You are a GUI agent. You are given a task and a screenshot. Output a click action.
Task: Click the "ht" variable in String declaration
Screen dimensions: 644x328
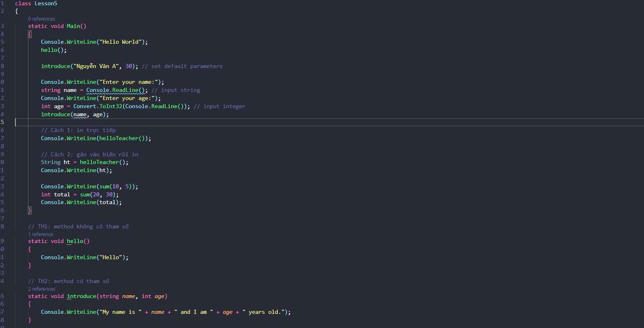[67, 162]
